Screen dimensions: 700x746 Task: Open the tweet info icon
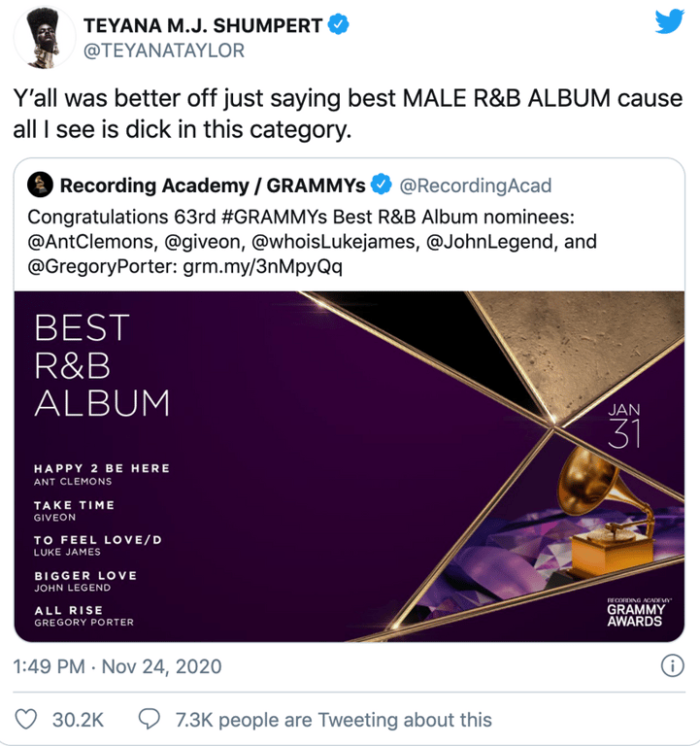(x=670, y=666)
